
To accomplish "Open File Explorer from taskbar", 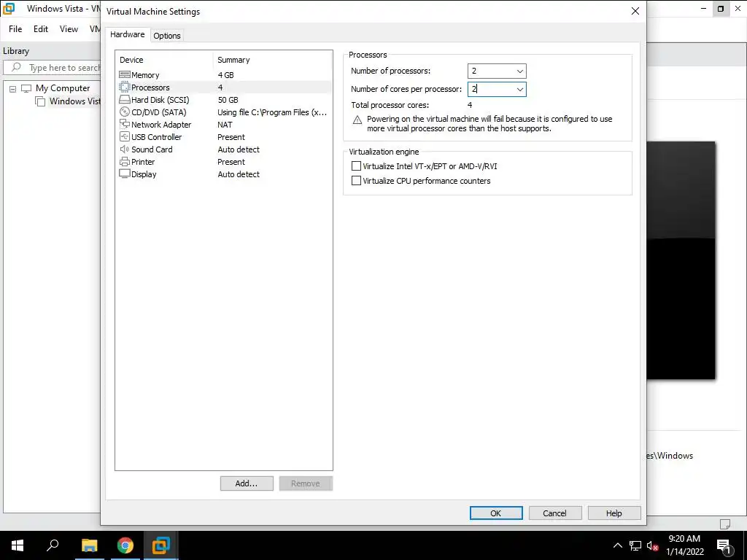I will coord(89,545).
